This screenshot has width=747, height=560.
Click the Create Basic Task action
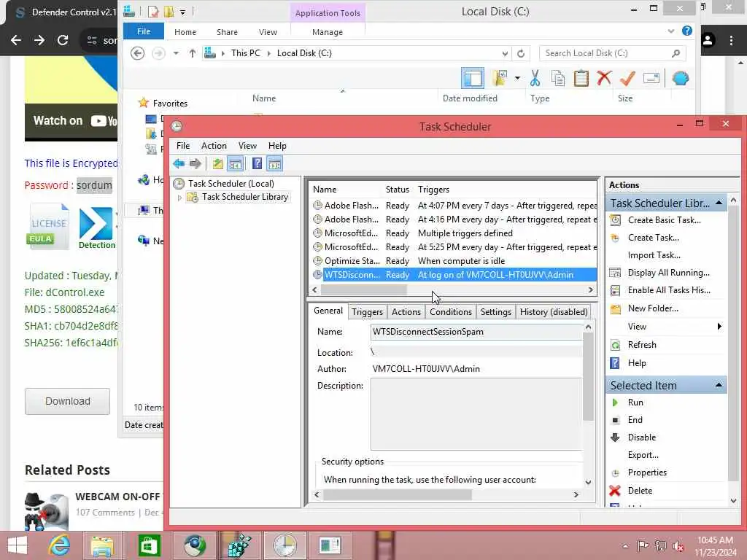pyautogui.click(x=664, y=220)
